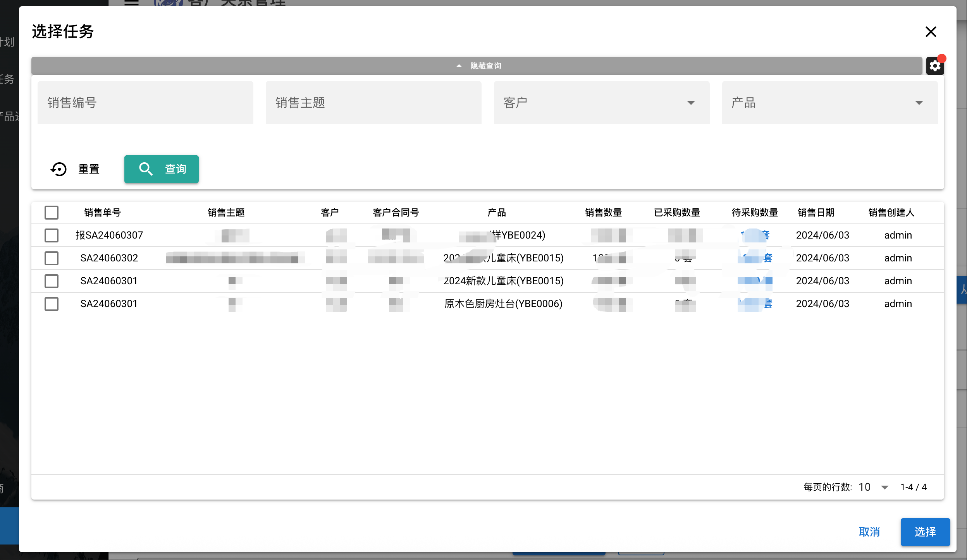The image size is (967, 560).
Task: Open the 客户 dropdown filter
Action: click(x=602, y=103)
